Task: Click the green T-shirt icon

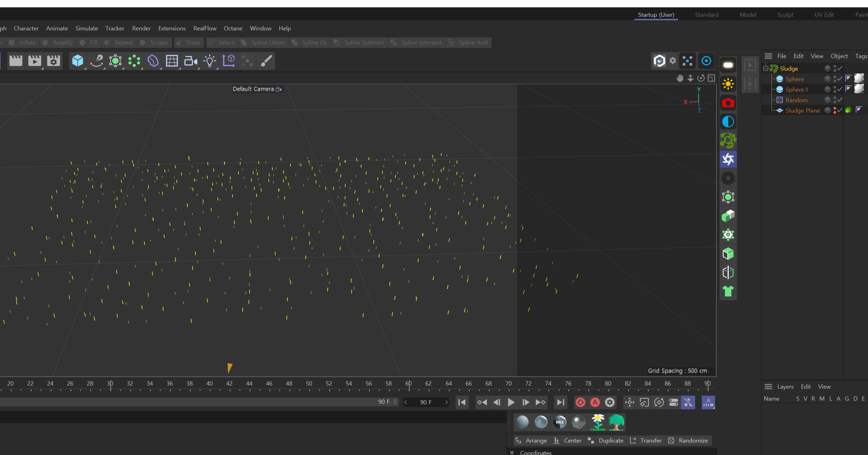Action: click(728, 291)
